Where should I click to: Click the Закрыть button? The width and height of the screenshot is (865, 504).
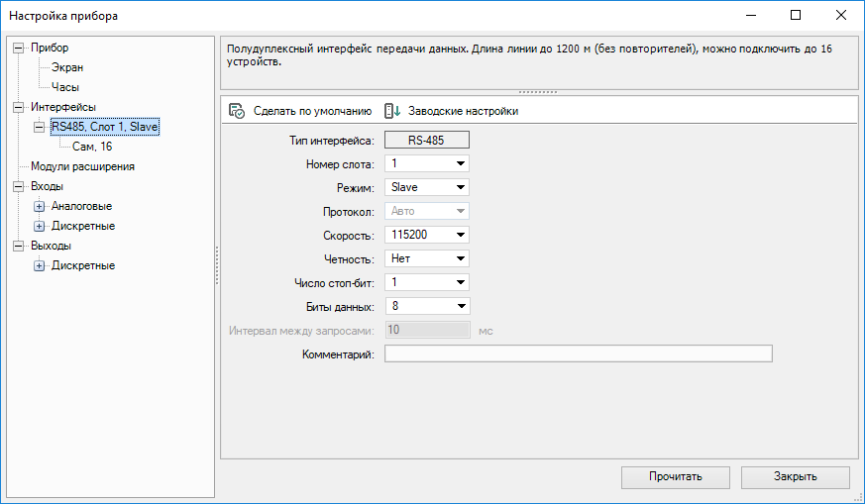795,476
